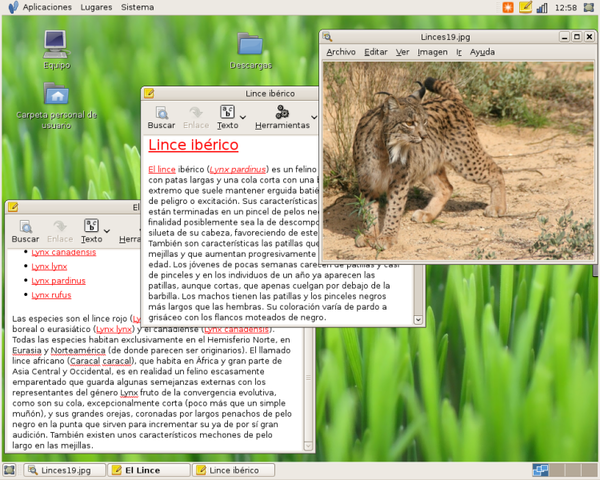Follow the El lince link in note
The width and height of the screenshot is (600, 480).
pos(162,169)
